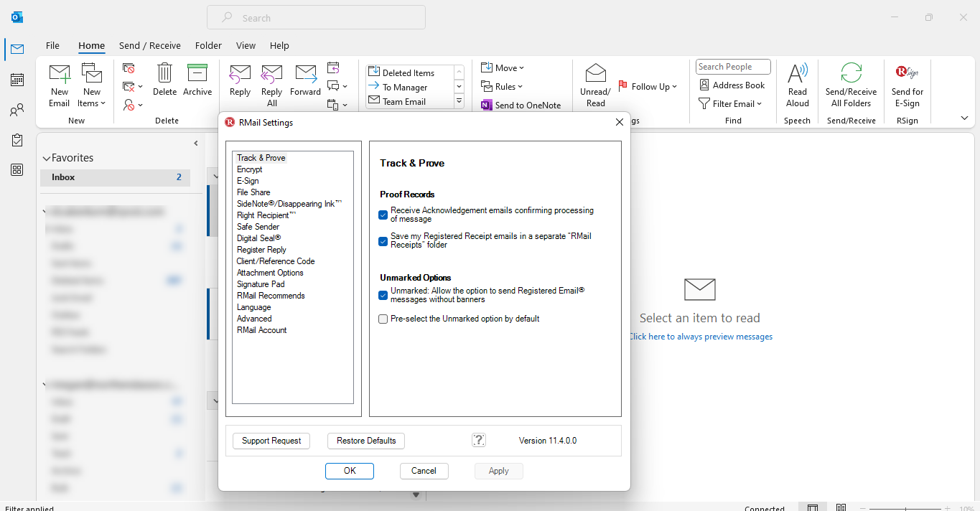This screenshot has width=980, height=511.
Task: Select Safe Sender in settings list
Action: (258, 227)
